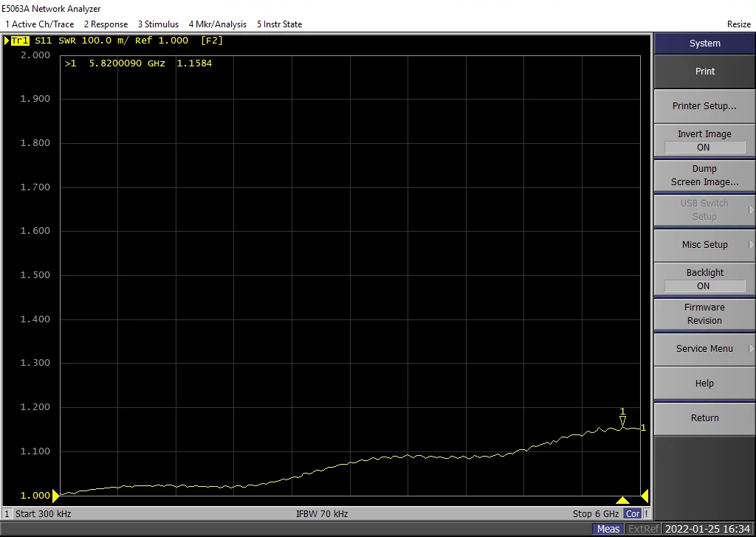756x537 pixels.
Task: Open the Instr State menu
Action: point(279,24)
